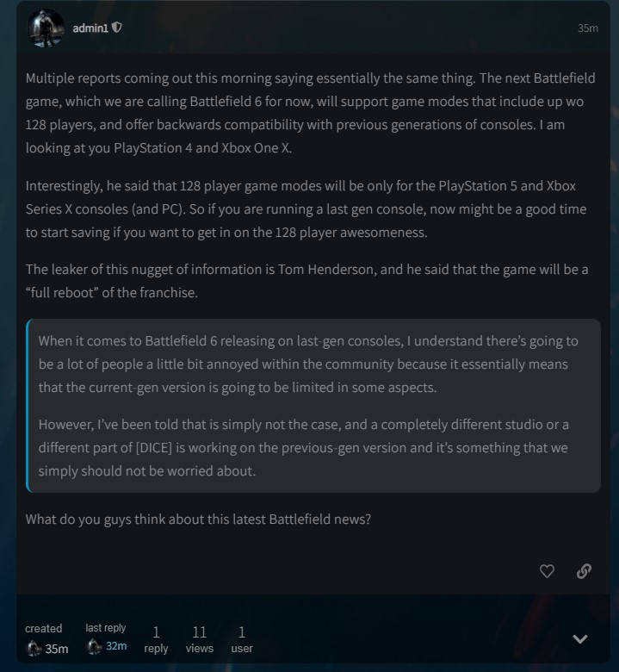Click the post's 35m timestamp in header

coord(587,28)
